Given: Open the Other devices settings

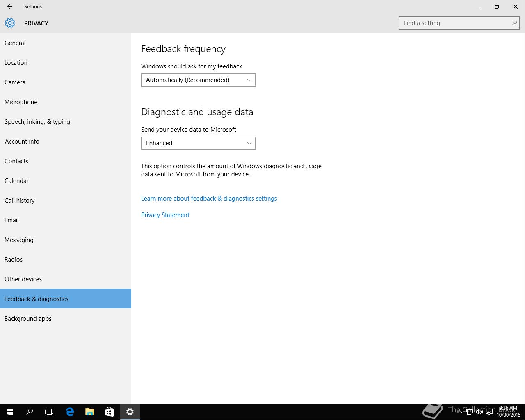Looking at the screenshot, I should coord(66,279).
